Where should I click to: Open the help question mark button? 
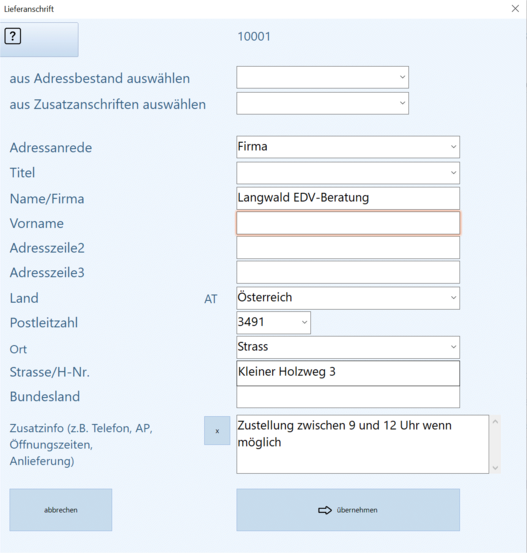coord(39,39)
